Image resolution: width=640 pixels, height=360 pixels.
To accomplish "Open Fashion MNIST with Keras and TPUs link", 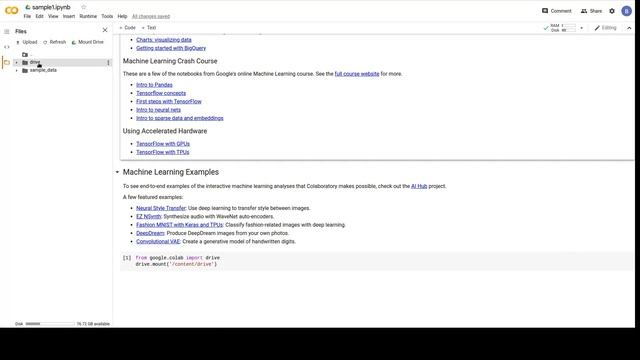I will click(180, 225).
